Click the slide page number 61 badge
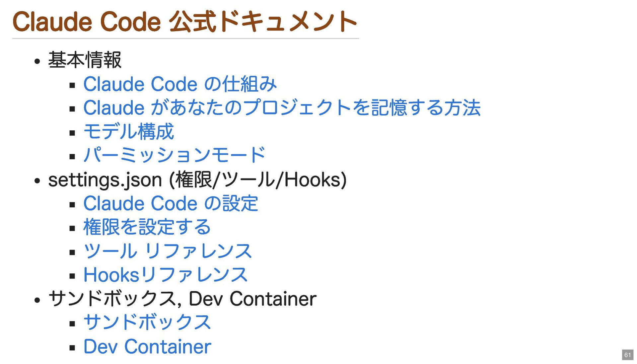The width and height of the screenshot is (637, 364). [627, 355]
